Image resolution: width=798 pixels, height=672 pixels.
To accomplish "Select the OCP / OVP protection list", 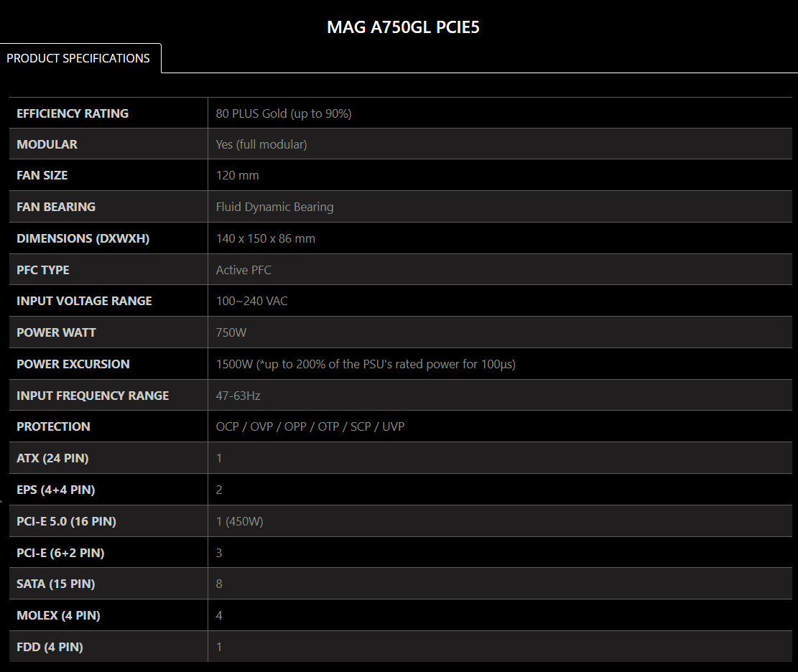I will [310, 426].
